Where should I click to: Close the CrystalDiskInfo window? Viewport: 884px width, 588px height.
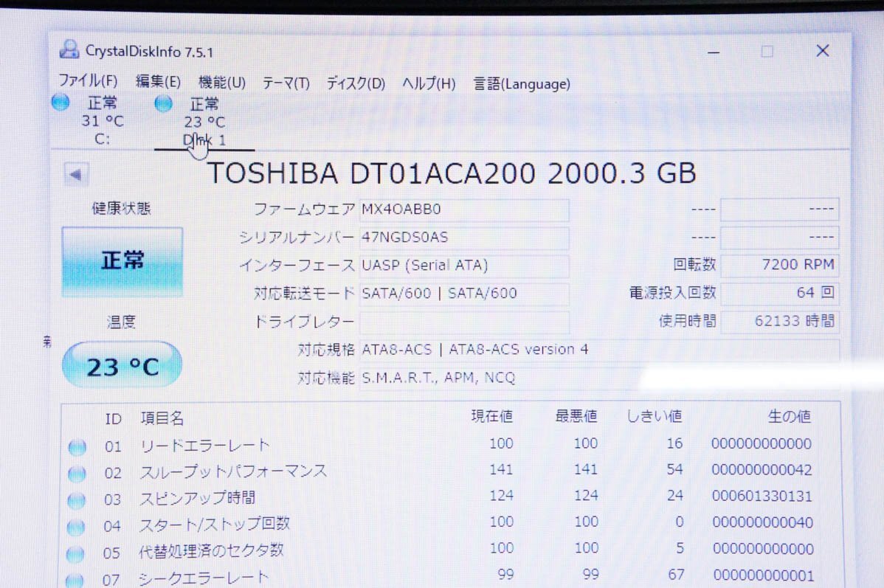823,51
